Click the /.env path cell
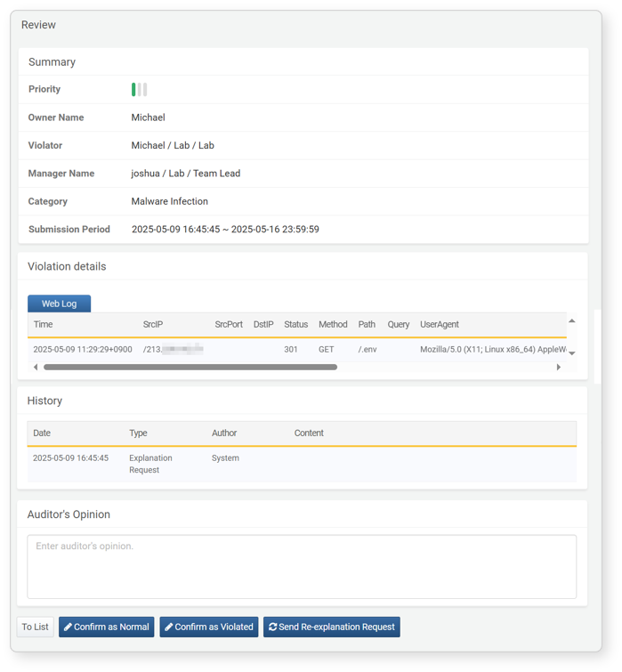This screenshot has width=622, height=672. point(368,349)
